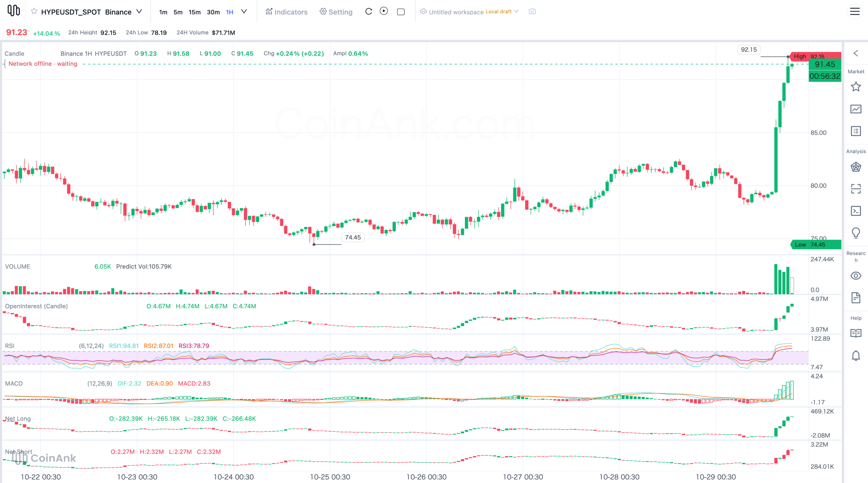Select the 1H timeframe
Image resolution: width=868 pixels, height=483 pixels.
[x=230, y=12]
